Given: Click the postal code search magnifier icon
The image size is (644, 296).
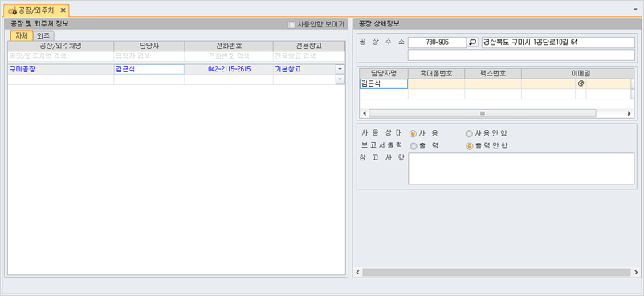Looking at the screenshot, I should (473, 42).
